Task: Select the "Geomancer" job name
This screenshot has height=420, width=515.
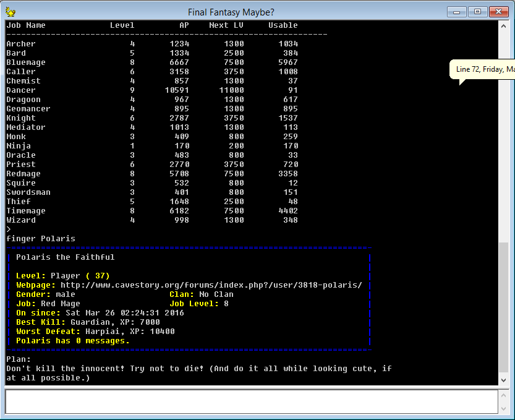Action: [28, 108]
